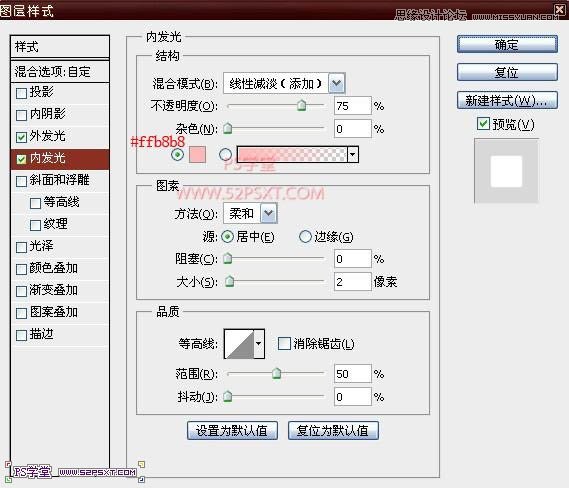Toggle the 预览 preview checkbox
Image resolution: width=569 pixels, height=488 pixels.
click(483, 124)
